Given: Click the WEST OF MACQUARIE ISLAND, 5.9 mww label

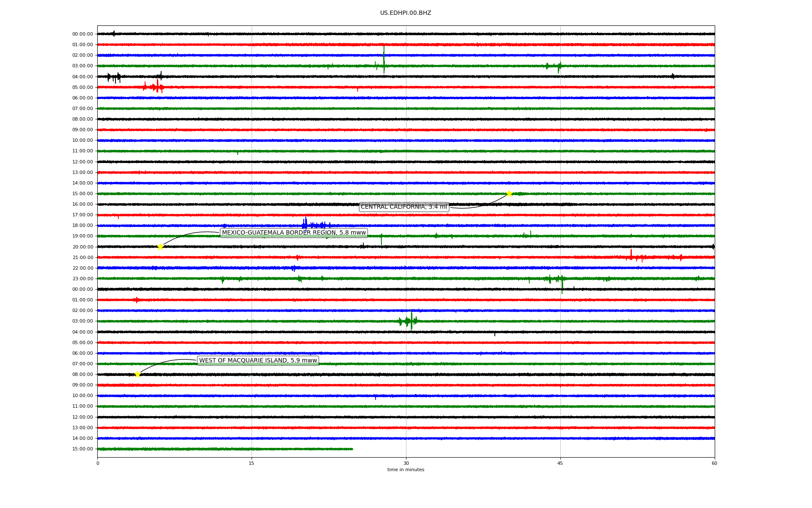Looking at the screenshot, I should [x=258, y=361].
